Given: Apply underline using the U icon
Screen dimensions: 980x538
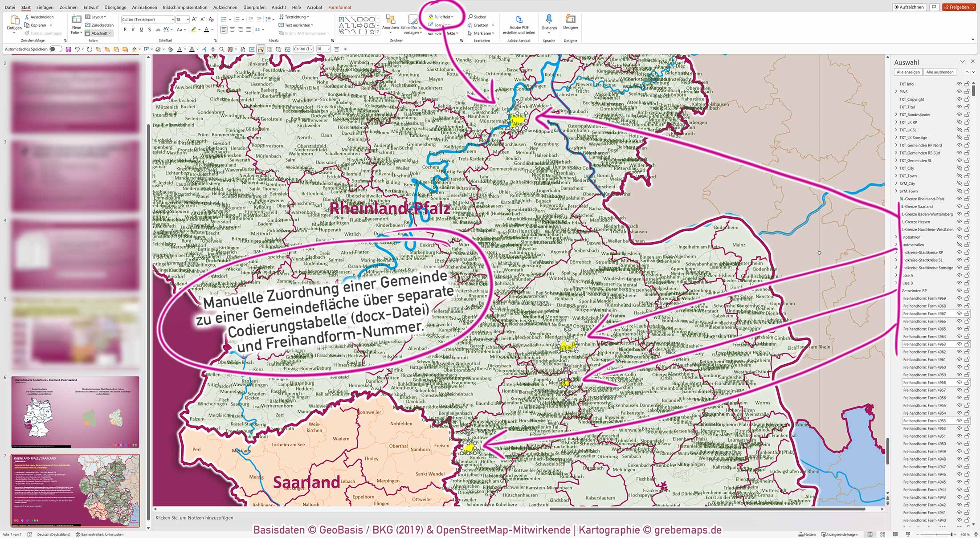Looking at the screenshot, I should coord(142,29).
